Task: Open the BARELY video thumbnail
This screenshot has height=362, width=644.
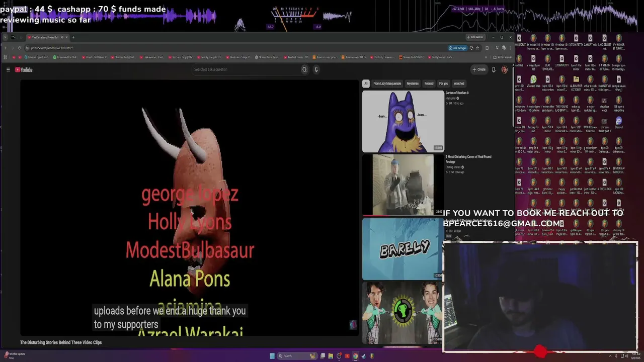Action: [402, 249]
